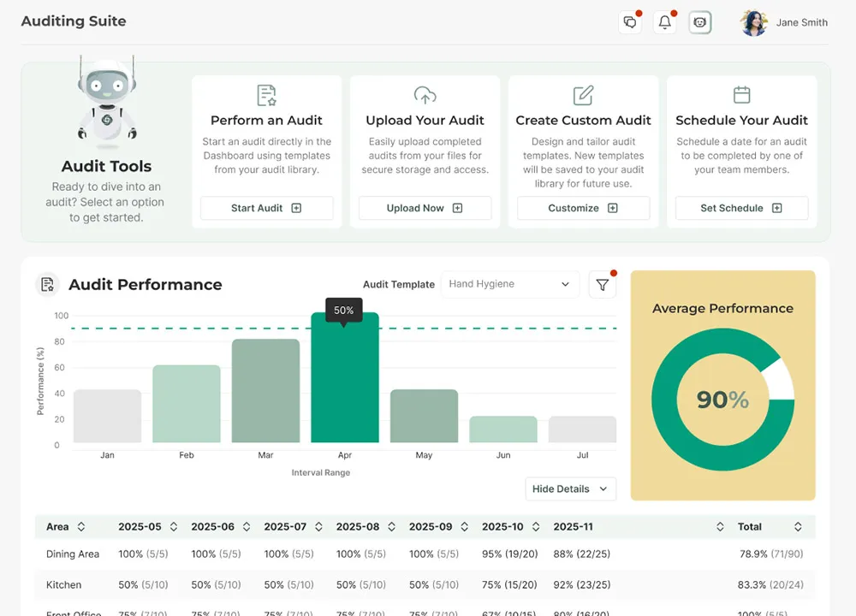Click the Create Custom Audit pencil icon

click(583, 96)
